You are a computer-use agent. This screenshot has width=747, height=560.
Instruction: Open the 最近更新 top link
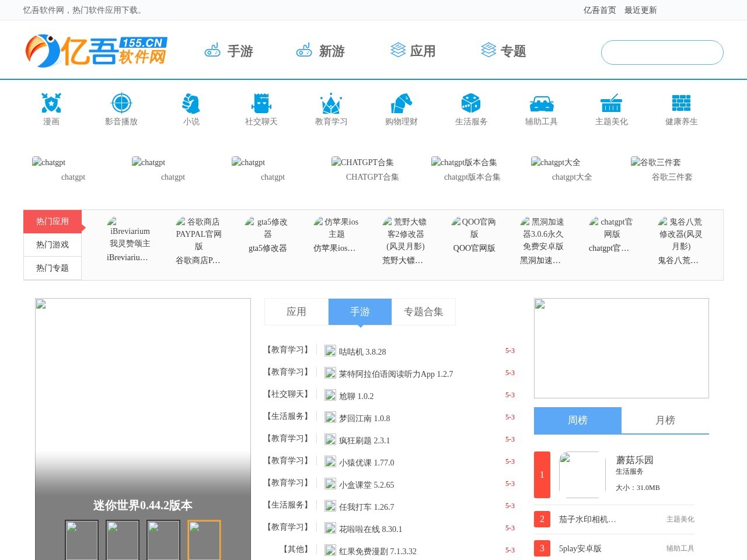tap(641, 10)
